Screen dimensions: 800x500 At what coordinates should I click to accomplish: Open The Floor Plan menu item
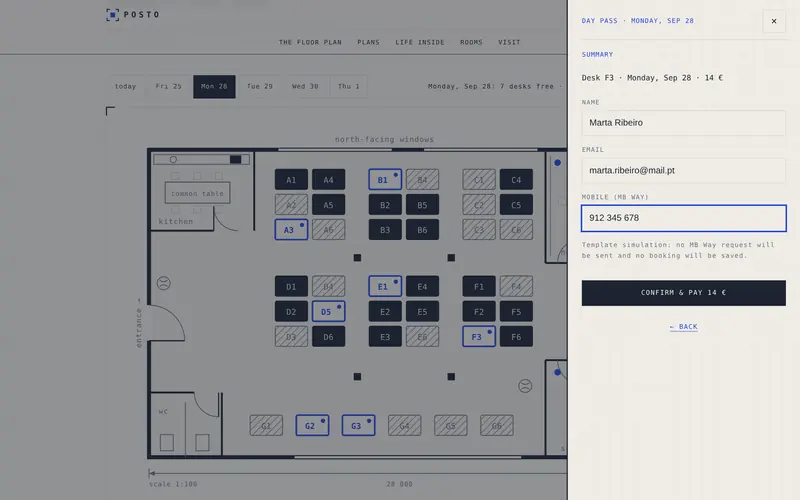310,42
